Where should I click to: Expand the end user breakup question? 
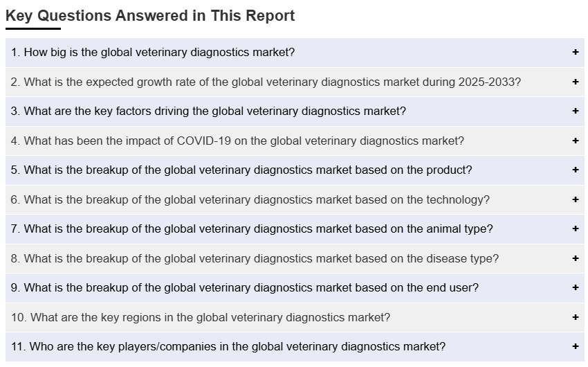[575, 288]
